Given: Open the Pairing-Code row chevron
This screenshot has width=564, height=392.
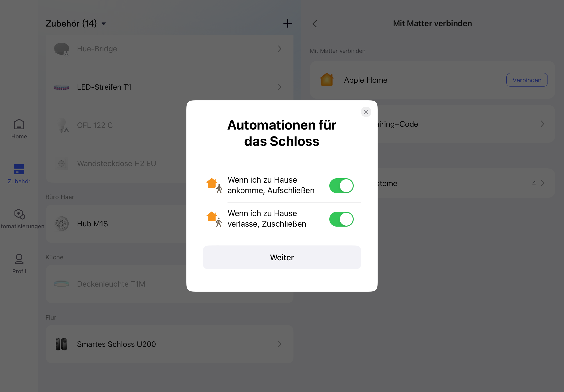Looking at the screenshot, I should (542, 124).
